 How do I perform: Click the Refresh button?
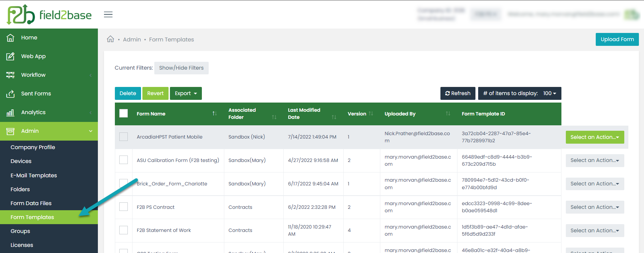pyautogui.click(x=458, y=93)
